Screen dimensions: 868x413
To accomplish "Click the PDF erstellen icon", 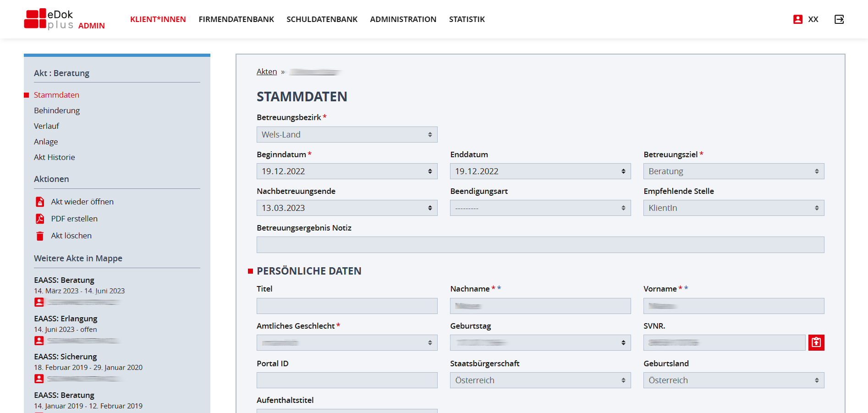I will [x=40, y=219].
